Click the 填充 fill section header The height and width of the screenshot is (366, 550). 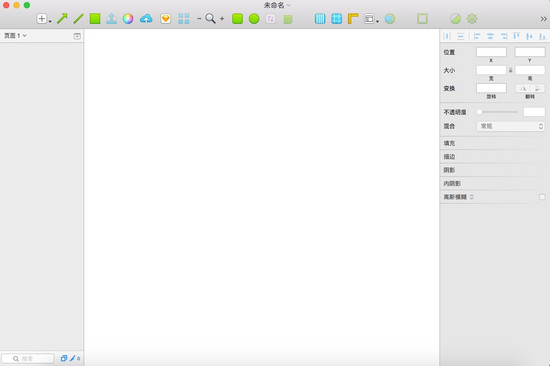click(x=495, y=143)
